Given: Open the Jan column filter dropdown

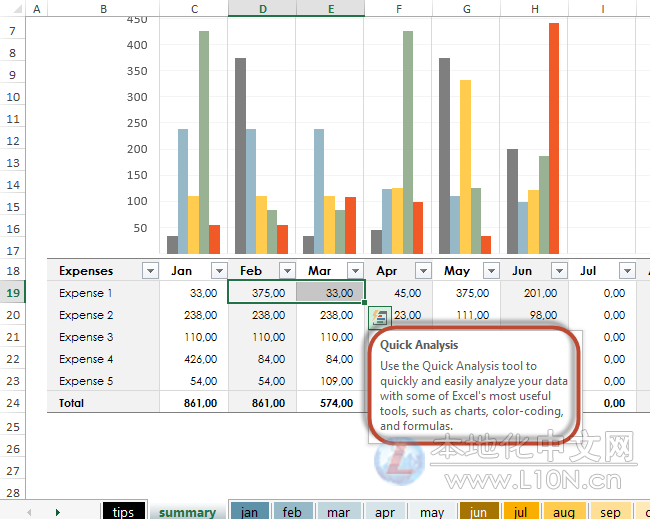Looking at the screenshot, I should (x=218, y=271).
